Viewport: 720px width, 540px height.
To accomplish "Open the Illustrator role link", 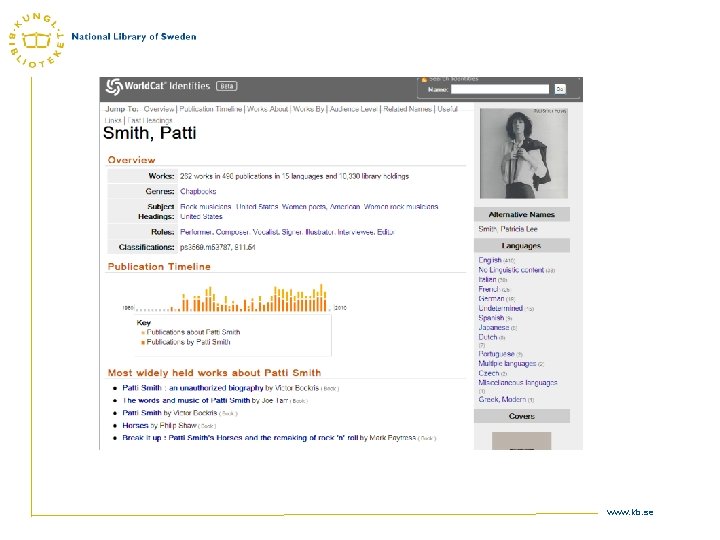I will [x=320, y=232].
